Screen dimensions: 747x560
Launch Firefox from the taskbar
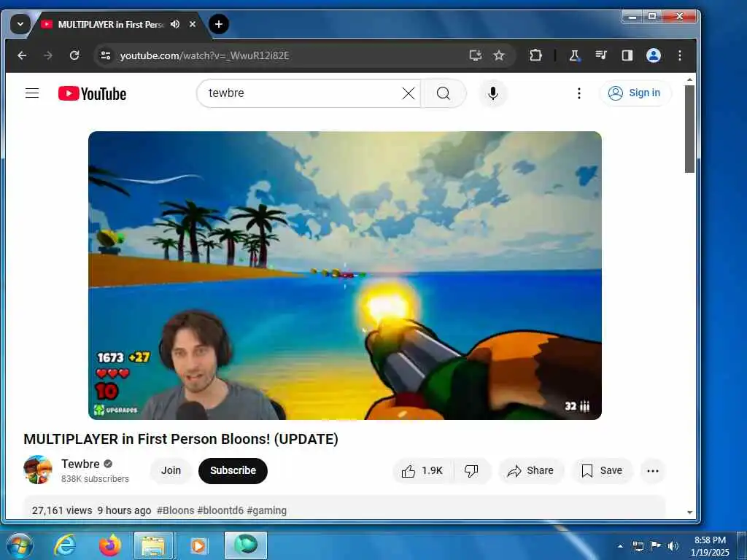pos(110,545)
